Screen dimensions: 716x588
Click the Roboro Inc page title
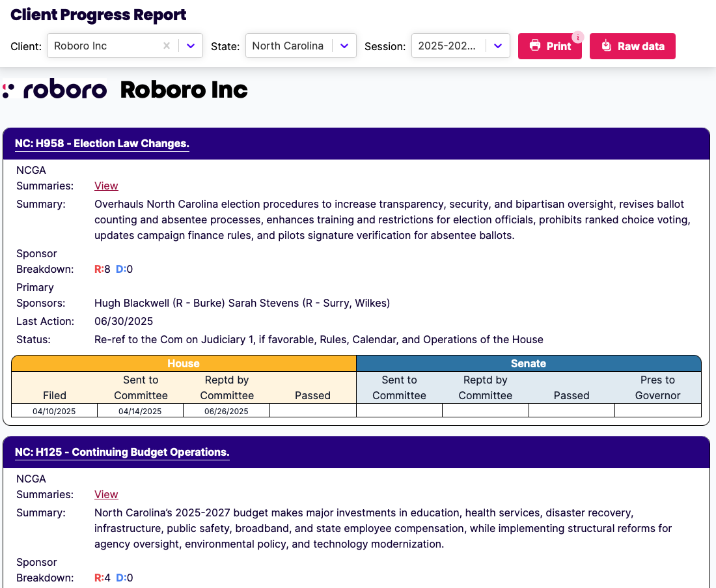[x=184, y=90]
